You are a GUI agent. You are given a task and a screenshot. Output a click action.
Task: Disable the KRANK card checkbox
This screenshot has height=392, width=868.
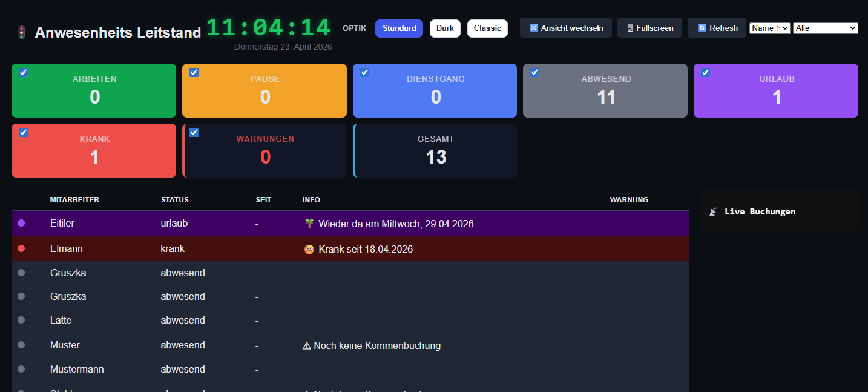[23, 132]
